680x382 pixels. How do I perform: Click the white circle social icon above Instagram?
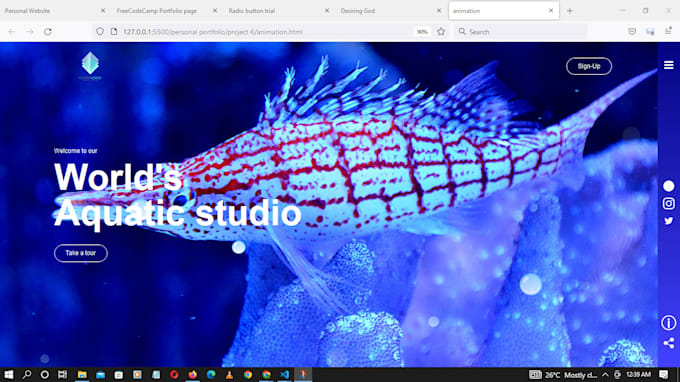(668, 186)
